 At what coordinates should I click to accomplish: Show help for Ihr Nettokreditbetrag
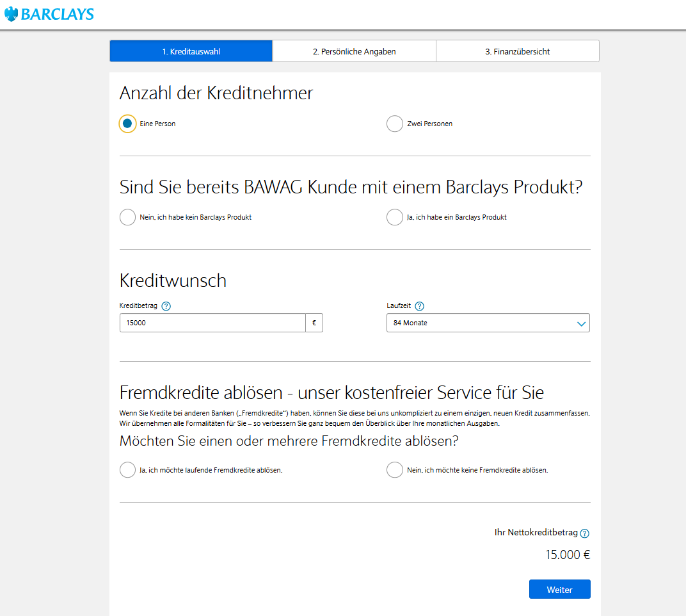(584, 533)
